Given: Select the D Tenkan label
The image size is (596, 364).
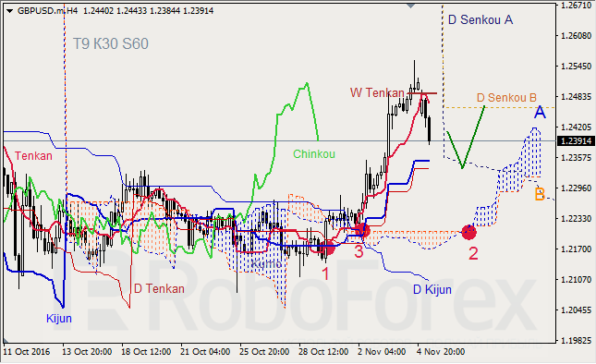Looking at the screenshot, I should click(x=159, y=289).
